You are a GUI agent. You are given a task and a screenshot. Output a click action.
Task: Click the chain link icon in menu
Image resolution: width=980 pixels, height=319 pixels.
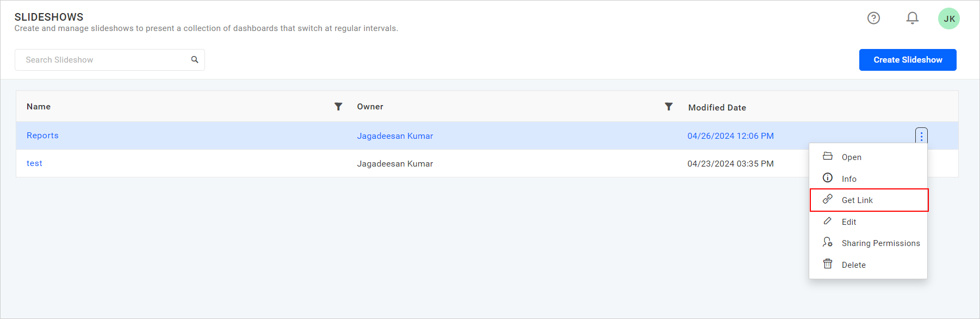[x=828, y=199]
